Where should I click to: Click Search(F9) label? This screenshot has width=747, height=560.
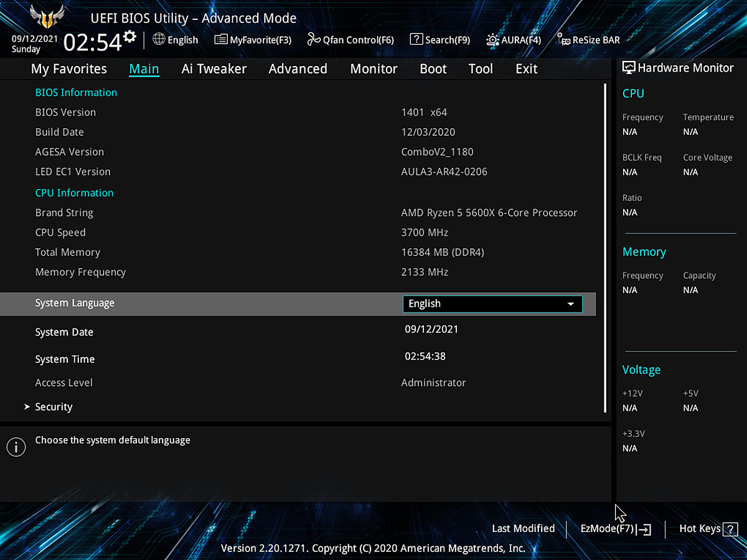coord(448,40)
